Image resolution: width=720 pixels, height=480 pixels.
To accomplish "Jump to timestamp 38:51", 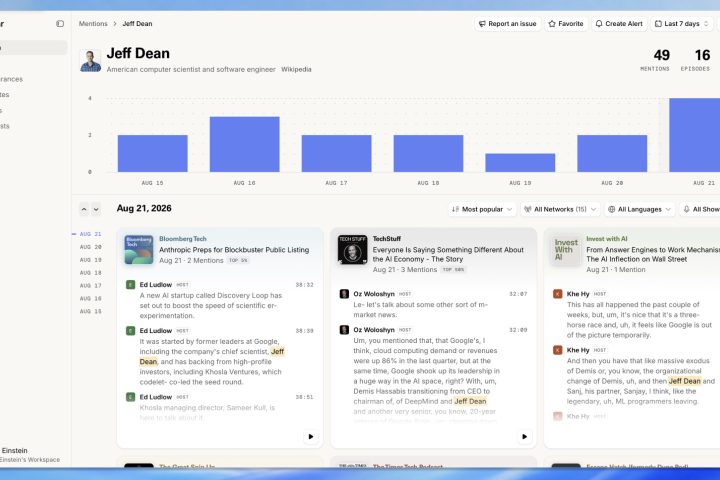I will [x=304, y=397].
